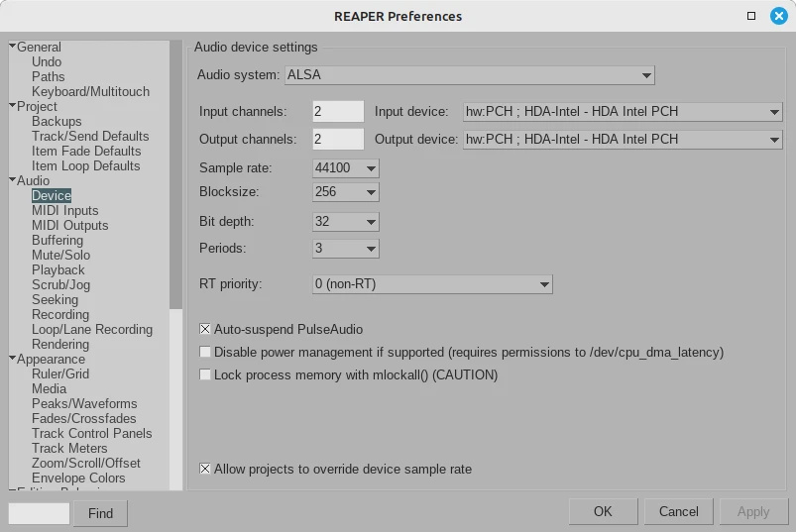Collapse the Appearance tree section

pyautogui.click(x=12, y=358)
